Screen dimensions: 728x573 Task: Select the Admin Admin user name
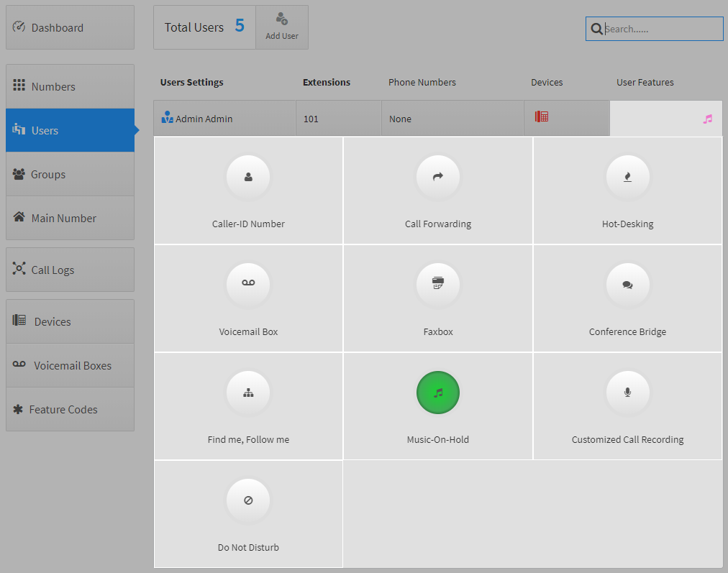[204, 119]
